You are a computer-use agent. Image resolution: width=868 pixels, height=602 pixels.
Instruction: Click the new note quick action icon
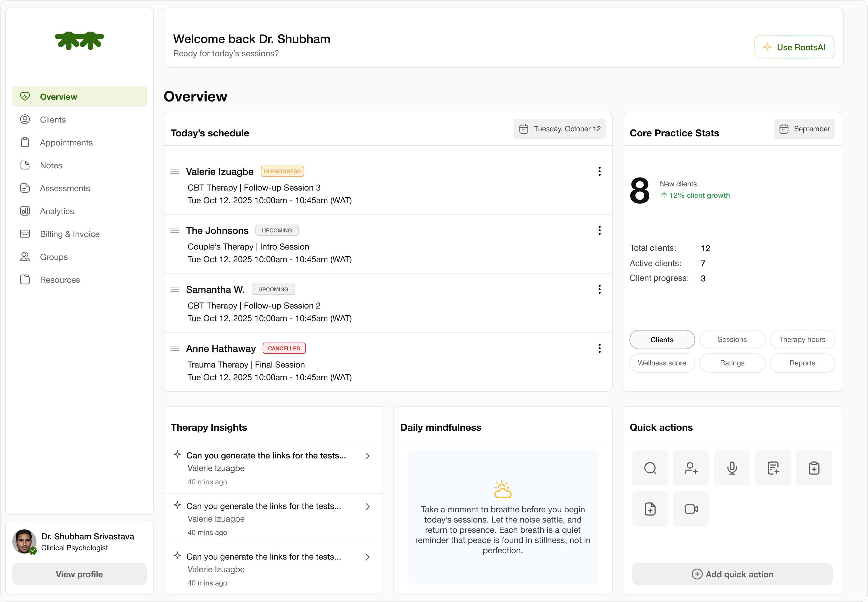coord(773,468)
